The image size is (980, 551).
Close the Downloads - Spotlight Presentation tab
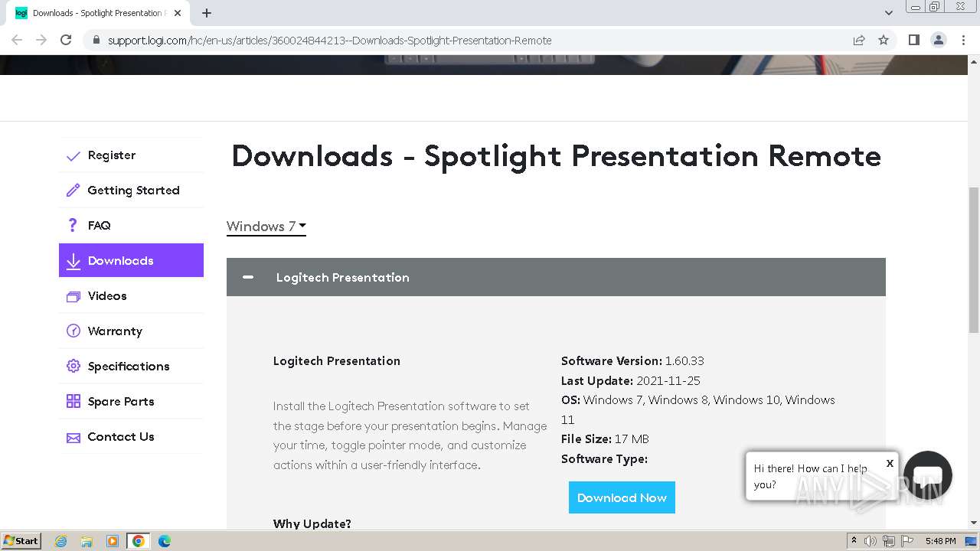tap(178, 13)
